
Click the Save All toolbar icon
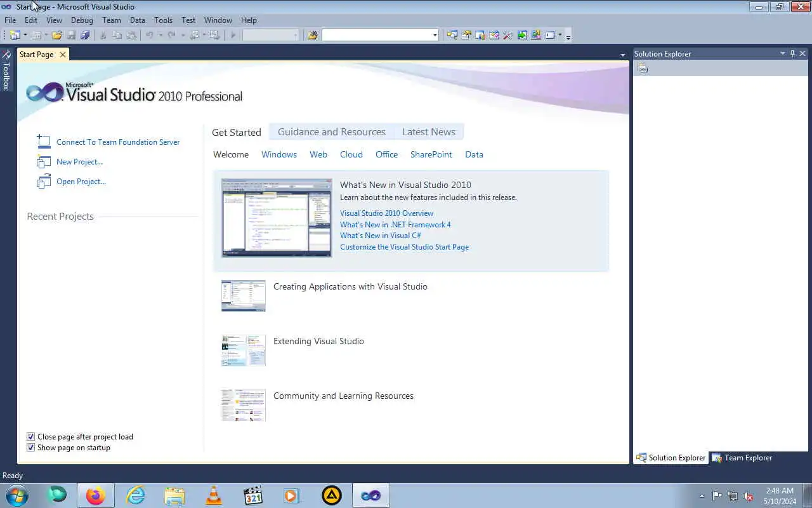click(85, 35)
